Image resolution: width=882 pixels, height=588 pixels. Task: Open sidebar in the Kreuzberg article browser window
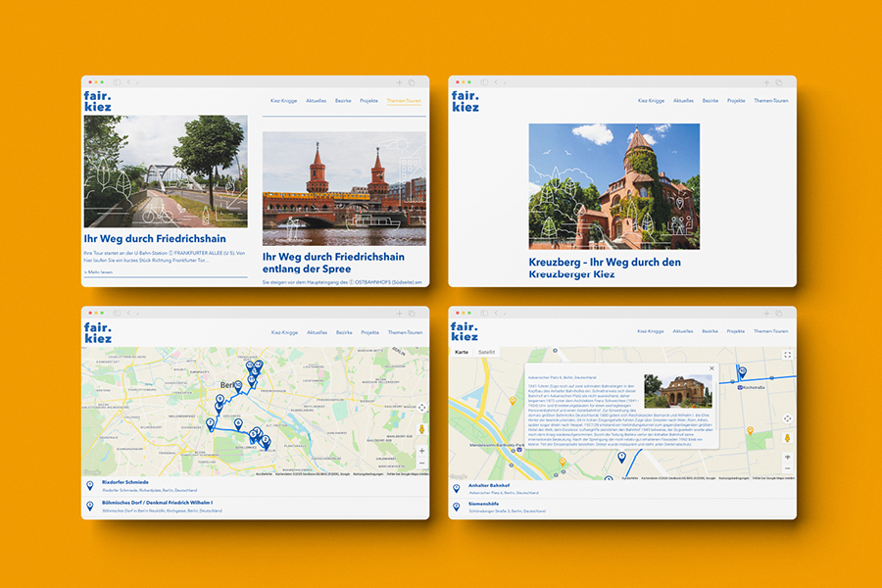483,82
